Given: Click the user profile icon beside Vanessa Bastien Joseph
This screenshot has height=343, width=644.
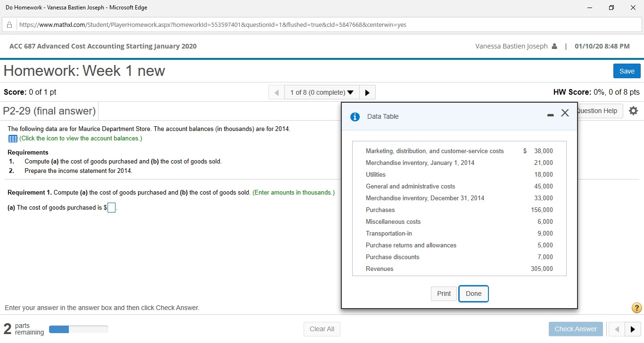Looking at the screenshot, I should (x=553, y=46).
